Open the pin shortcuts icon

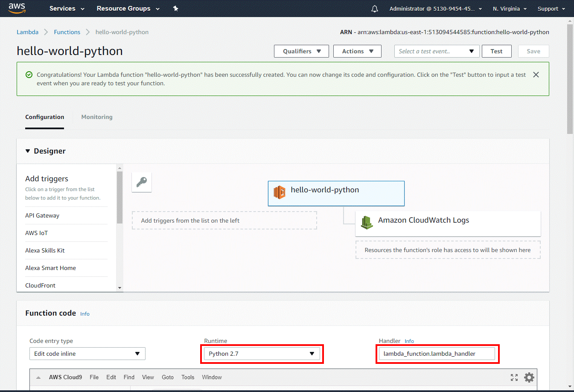[175, 9]
